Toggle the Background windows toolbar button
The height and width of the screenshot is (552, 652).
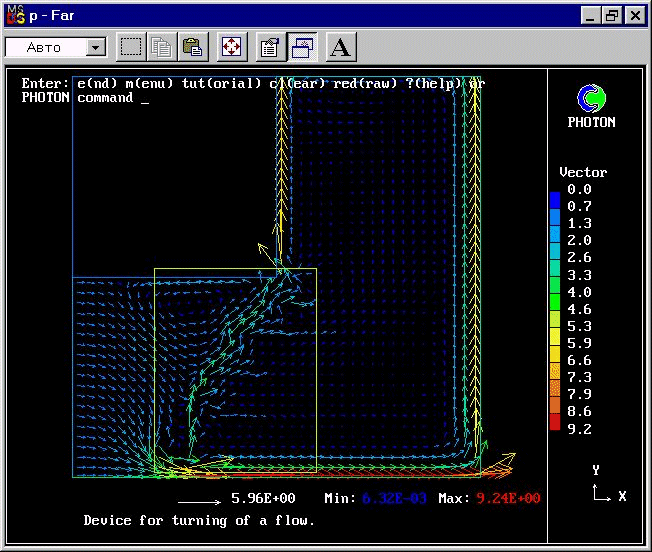301,47
